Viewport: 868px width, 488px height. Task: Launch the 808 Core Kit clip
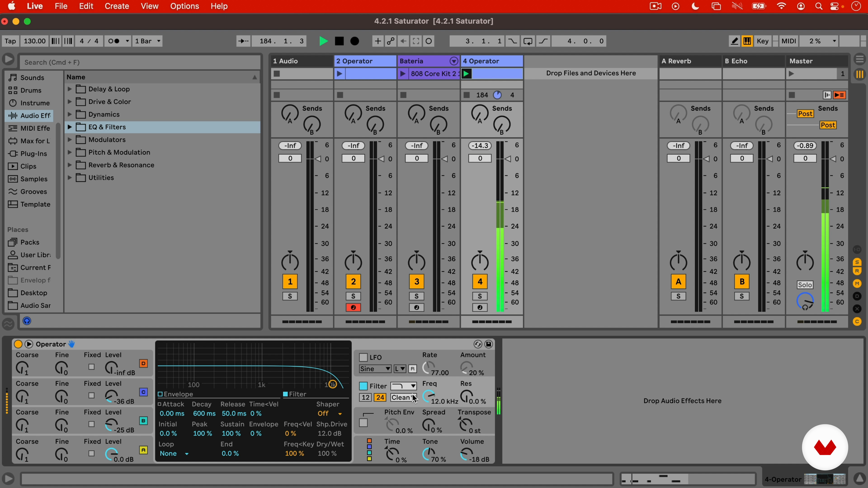(403, 73)
